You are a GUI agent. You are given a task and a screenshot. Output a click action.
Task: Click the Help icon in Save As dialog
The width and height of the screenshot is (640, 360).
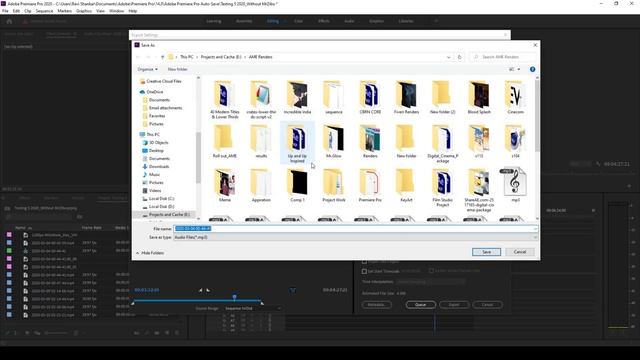(532, 69)
